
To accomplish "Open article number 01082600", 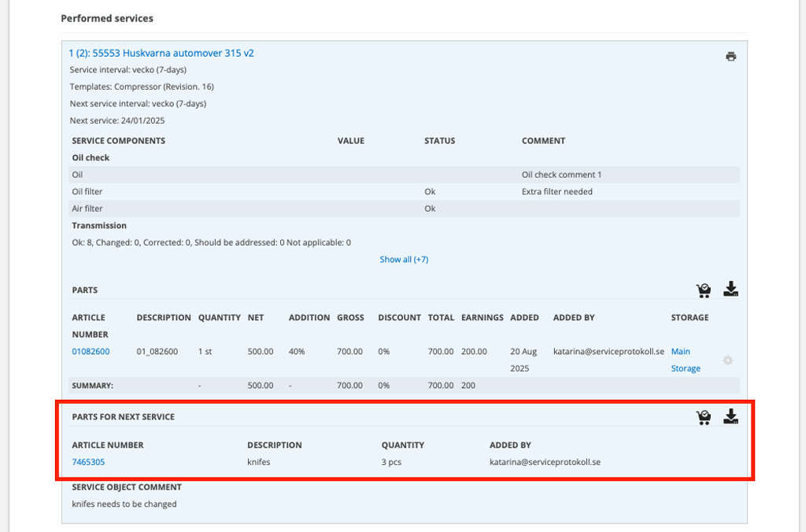I will [x=91, y=352].
